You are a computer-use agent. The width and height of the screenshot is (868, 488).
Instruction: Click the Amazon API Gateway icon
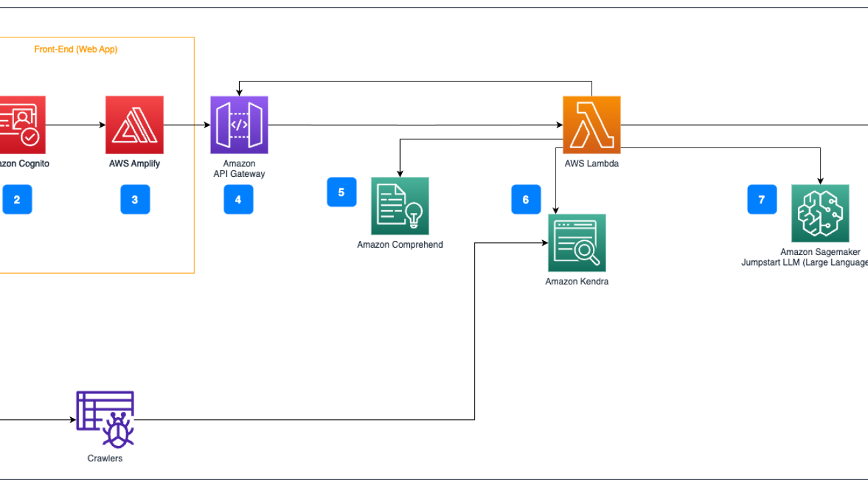coord(239,125)
